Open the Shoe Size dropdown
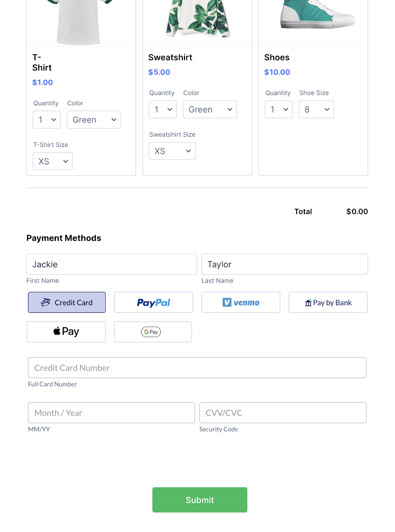The image size is (395, 532). tap(316, 109)
